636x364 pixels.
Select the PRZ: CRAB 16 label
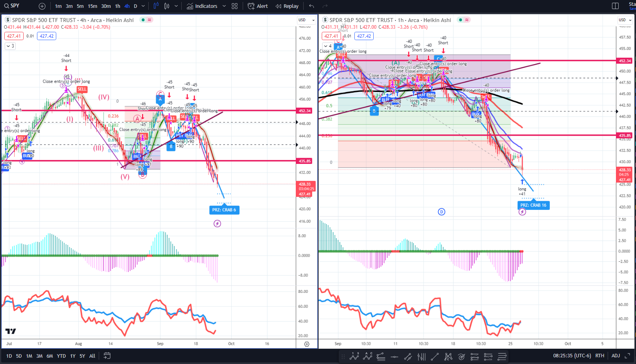[x=533, y=205]
